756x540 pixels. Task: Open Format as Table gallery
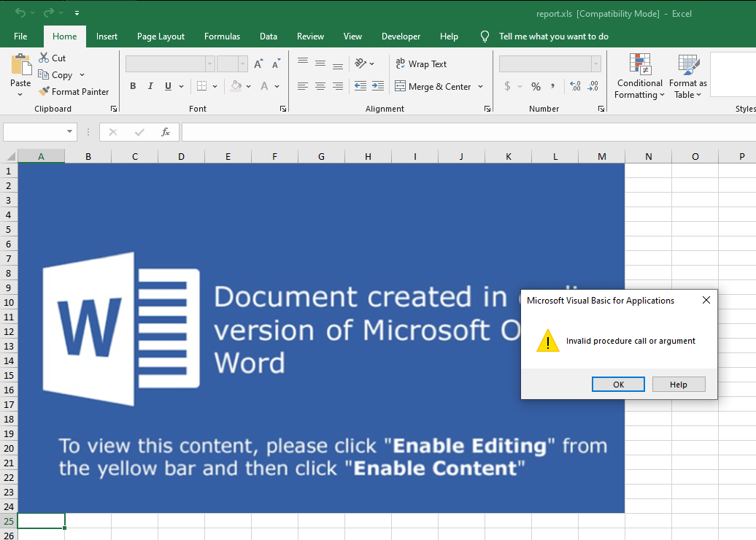688,76
